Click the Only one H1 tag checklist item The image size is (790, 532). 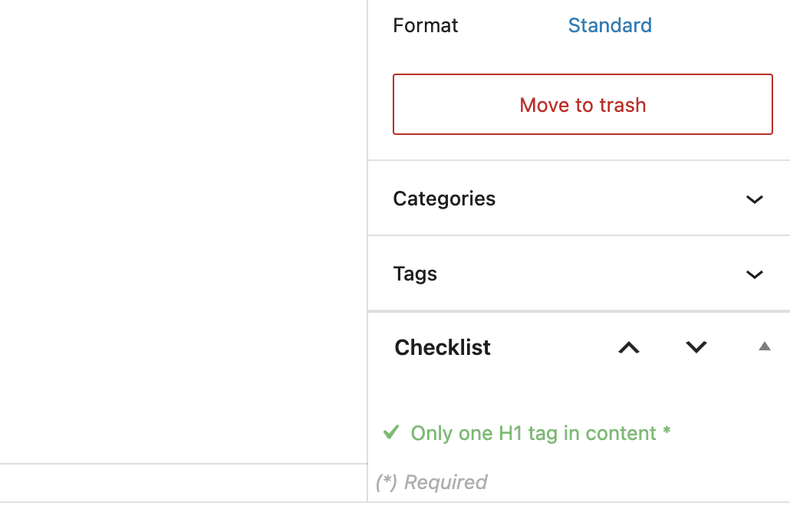tap(539, 433)
